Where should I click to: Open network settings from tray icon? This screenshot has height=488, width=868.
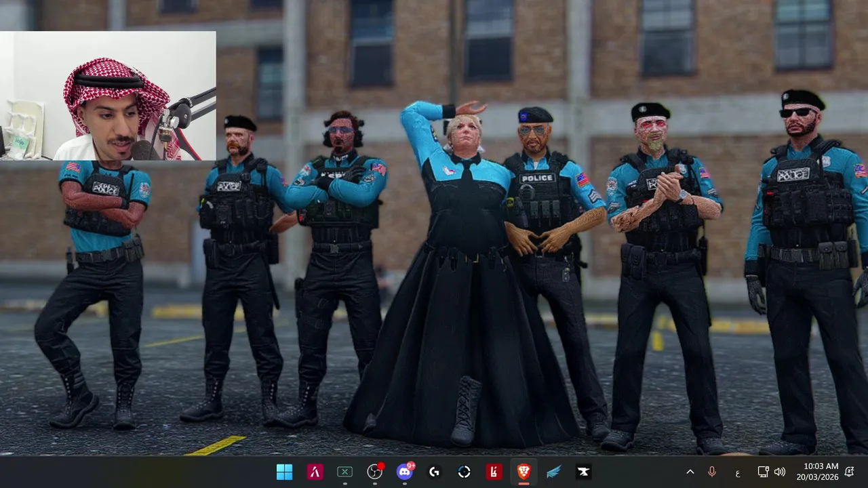(x=763, y=472)
